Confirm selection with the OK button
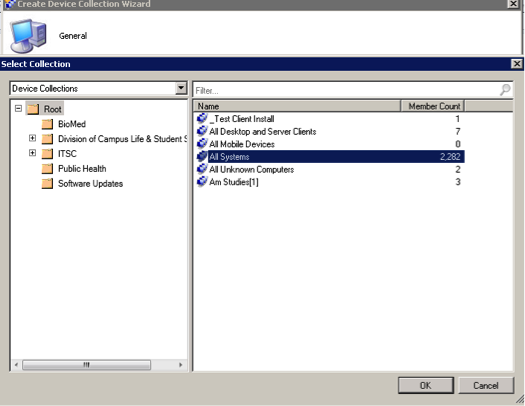Screen dimensions: 525x406 click(426, 386)
